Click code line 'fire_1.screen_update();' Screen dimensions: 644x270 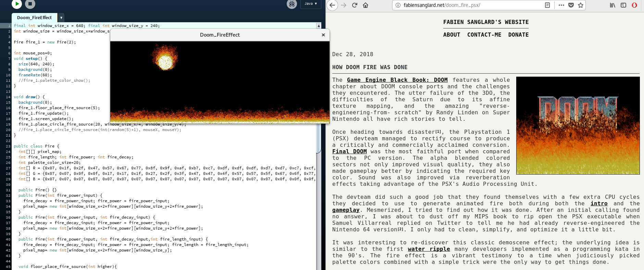click(x=46, y=119)
